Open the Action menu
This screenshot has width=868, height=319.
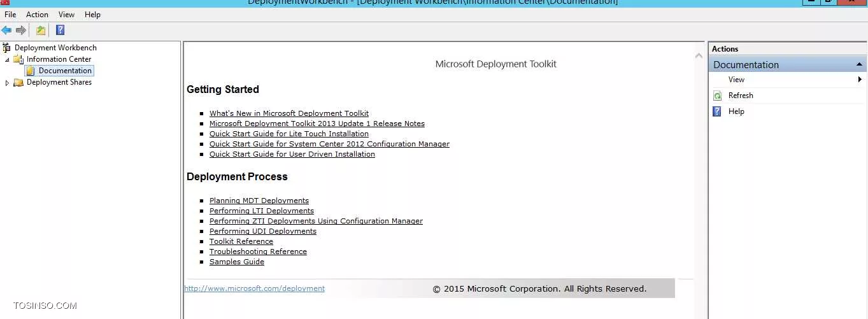click(37, 14)
